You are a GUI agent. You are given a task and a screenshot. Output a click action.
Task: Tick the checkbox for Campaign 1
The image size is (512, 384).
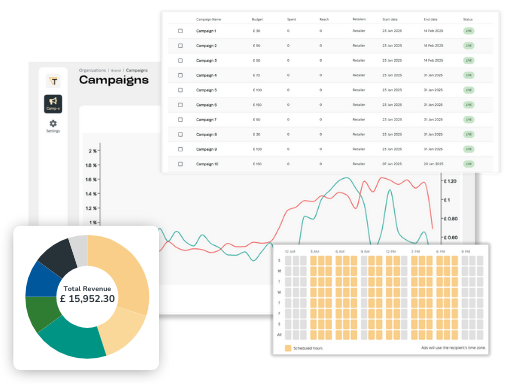point(180,31)
